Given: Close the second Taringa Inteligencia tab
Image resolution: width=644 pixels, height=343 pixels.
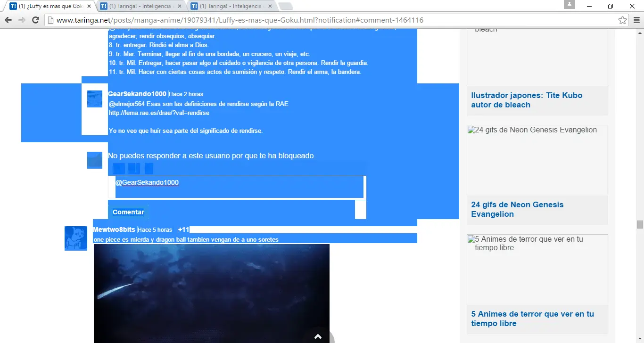Looking at the screenshot, I should 180,7.
